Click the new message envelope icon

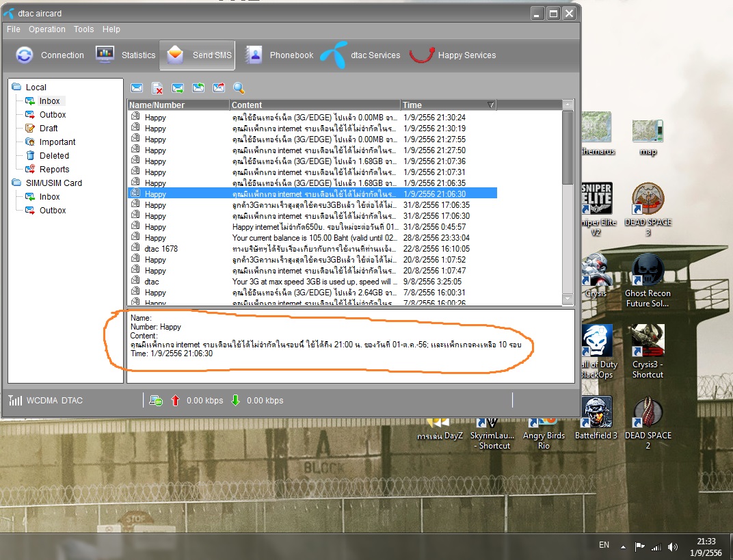(137, 88)
